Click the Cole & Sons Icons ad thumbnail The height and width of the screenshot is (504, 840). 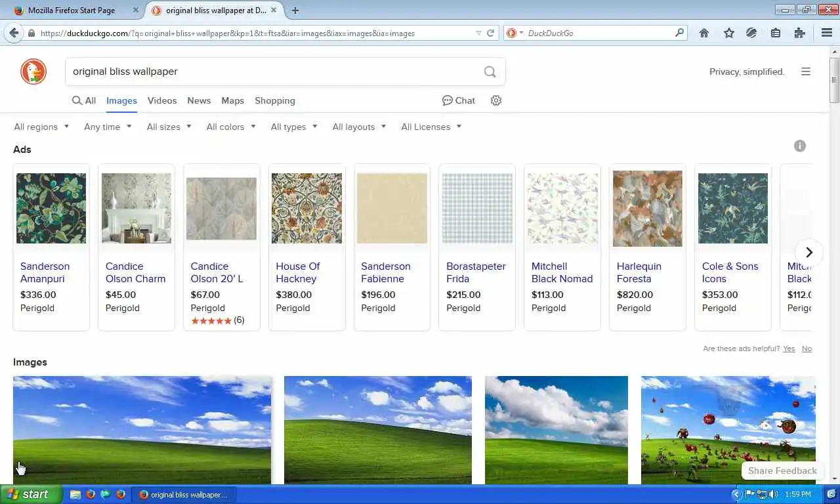pos(732,209)
